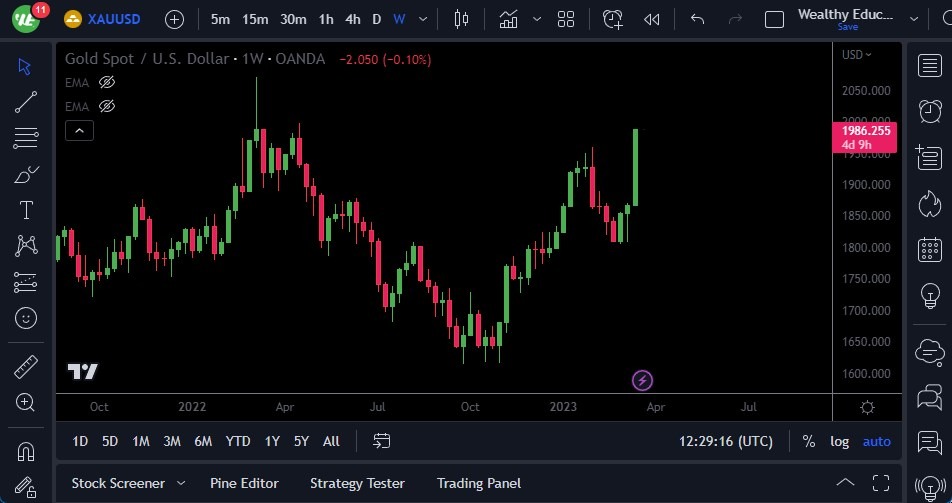Select the text annotation tool
The width and height of the screenshot is (952, 503).
pyautogui.click(x=26, y=210)
